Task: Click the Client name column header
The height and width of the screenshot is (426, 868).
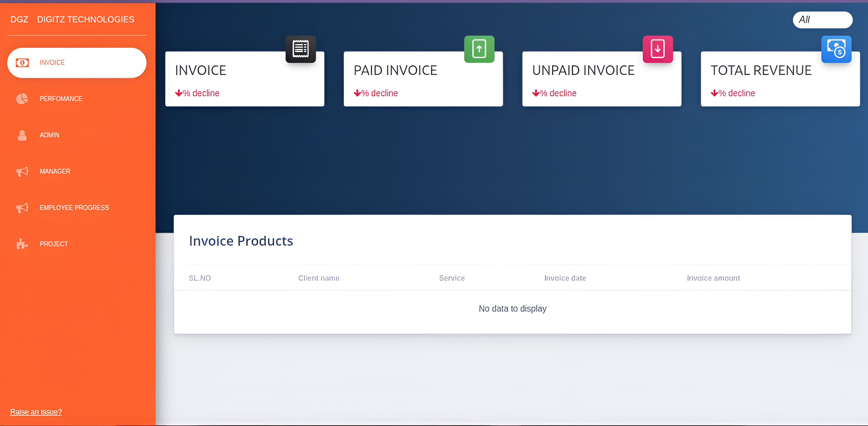Action: click(319, 278)
